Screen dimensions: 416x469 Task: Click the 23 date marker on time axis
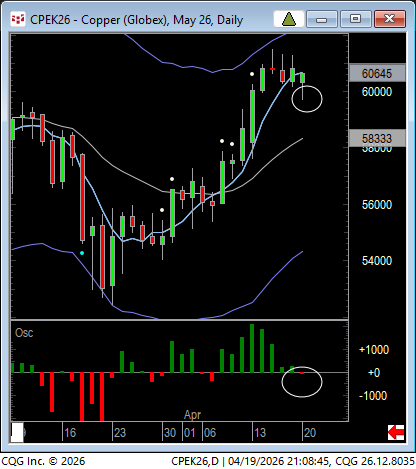coord(120,433)
